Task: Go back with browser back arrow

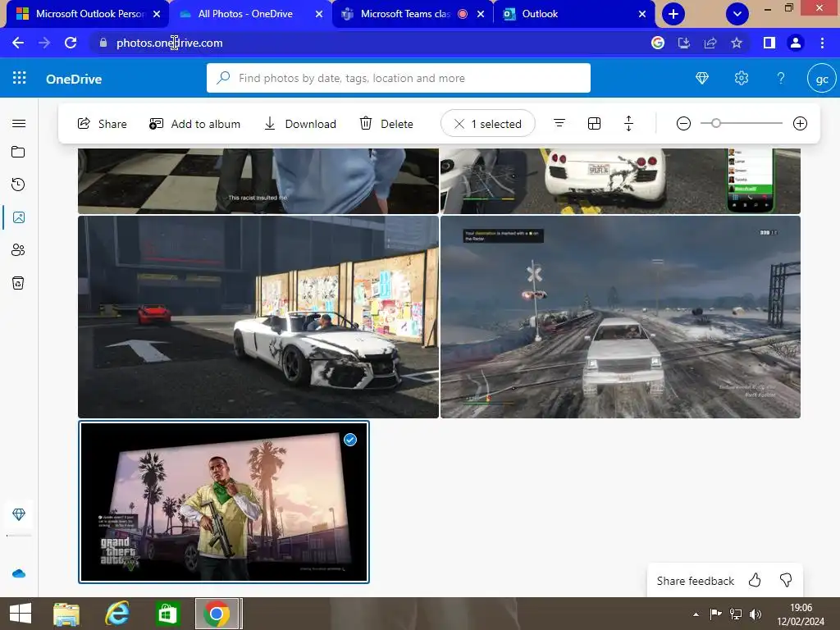Action: click(18, 43)
